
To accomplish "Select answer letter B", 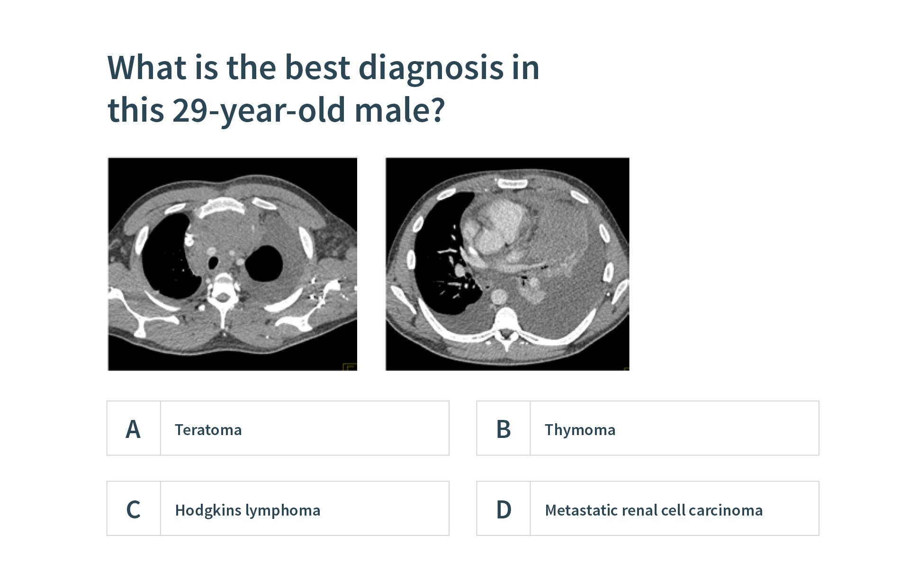I will coord(504,429).
